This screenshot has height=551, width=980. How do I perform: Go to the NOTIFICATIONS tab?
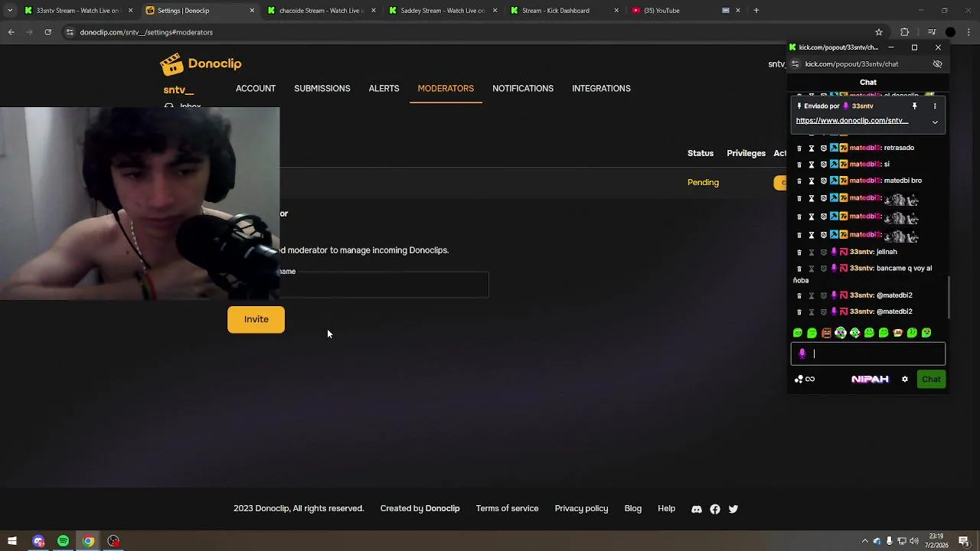click(x=523, y=89)
